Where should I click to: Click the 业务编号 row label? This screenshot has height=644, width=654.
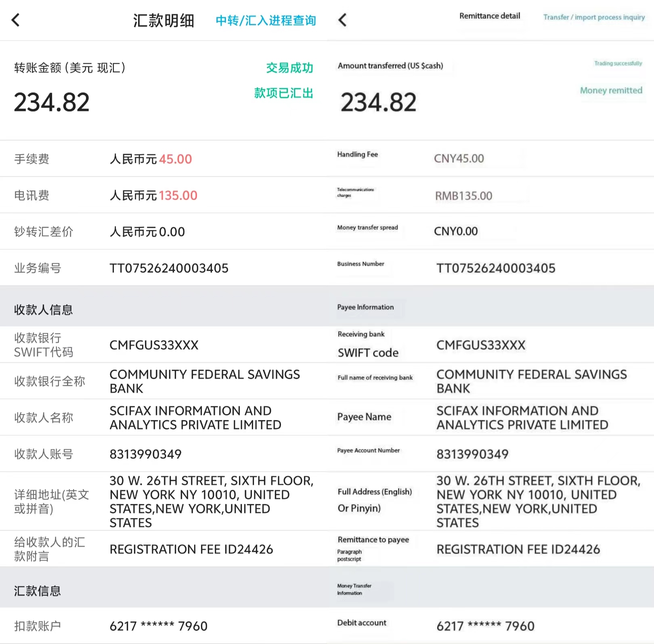[x=38, y=268]
